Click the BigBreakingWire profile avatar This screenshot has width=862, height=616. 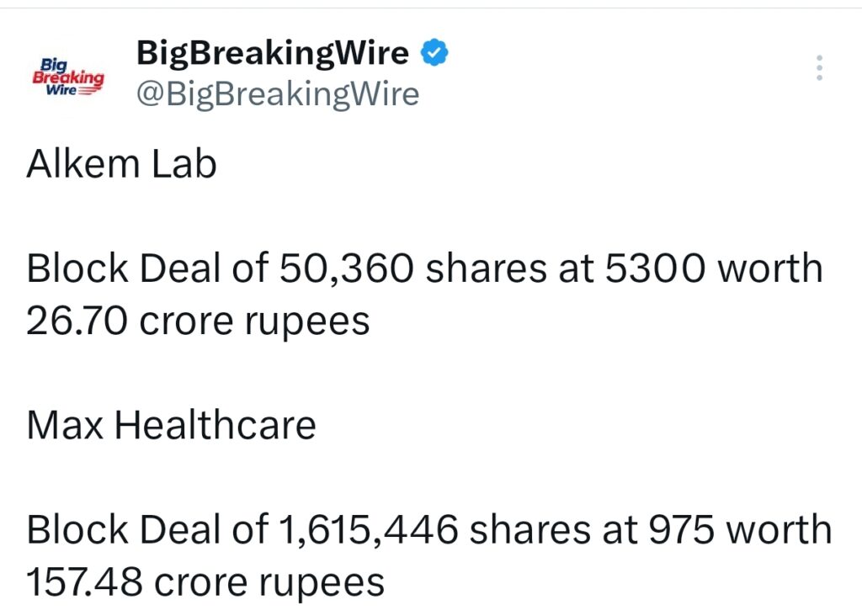(68, 74)
